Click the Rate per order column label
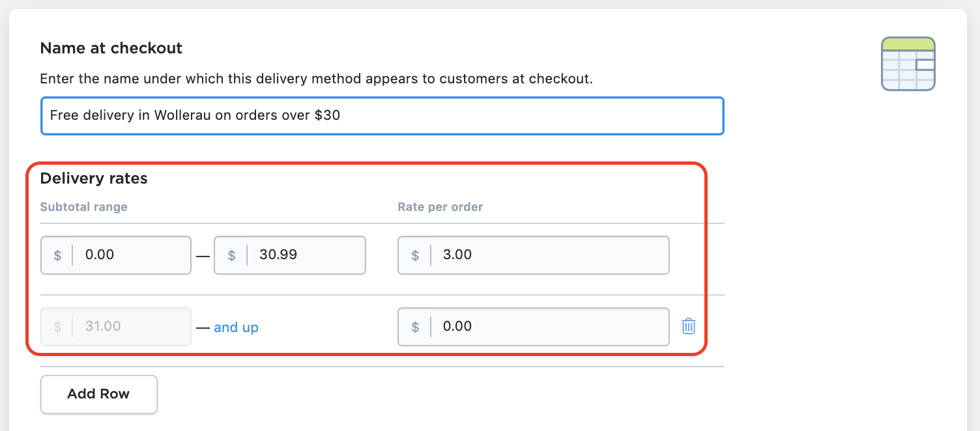 (440, 207)
